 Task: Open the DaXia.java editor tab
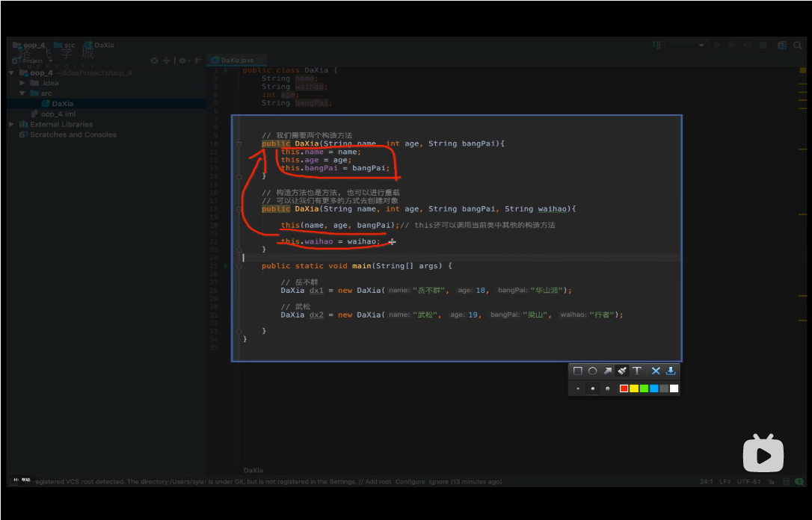point(237,60)
